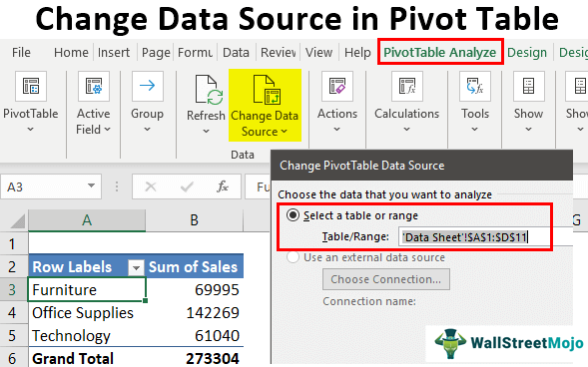Select the Grand Total cell
The height and width of the screenshot is (367, 588).
click(87, 358)
